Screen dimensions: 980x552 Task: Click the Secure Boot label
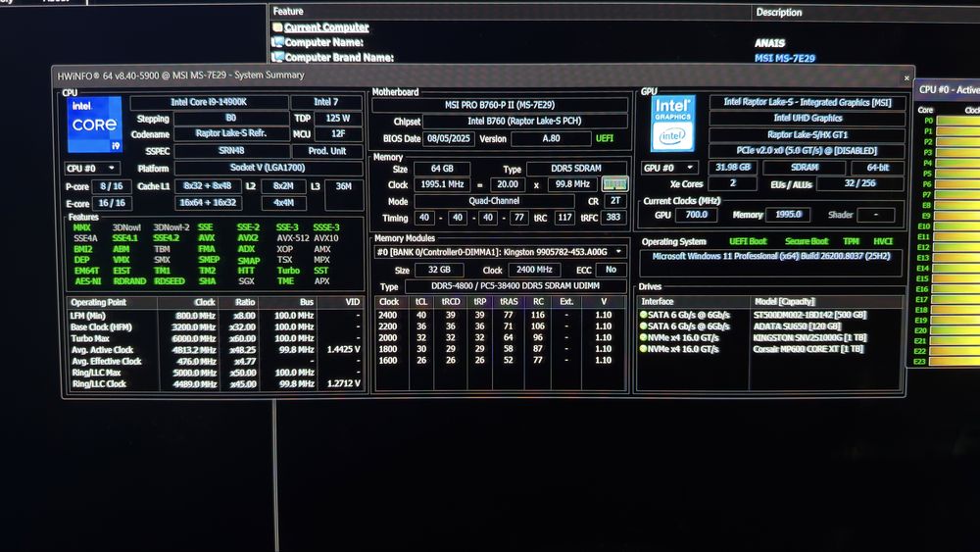click(807, 241)
